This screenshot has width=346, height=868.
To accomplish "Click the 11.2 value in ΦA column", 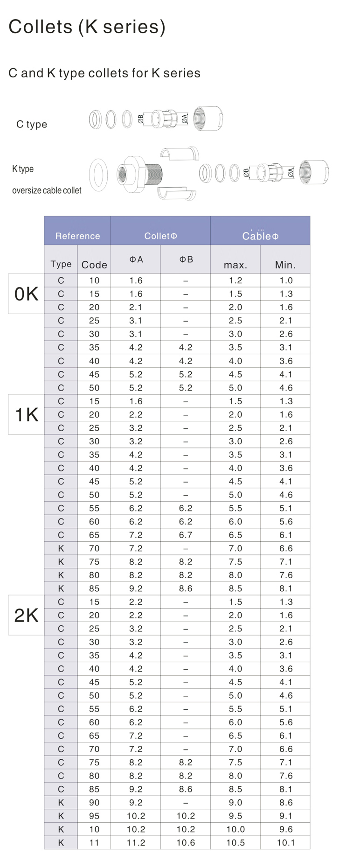I will [x=136, y=842].
